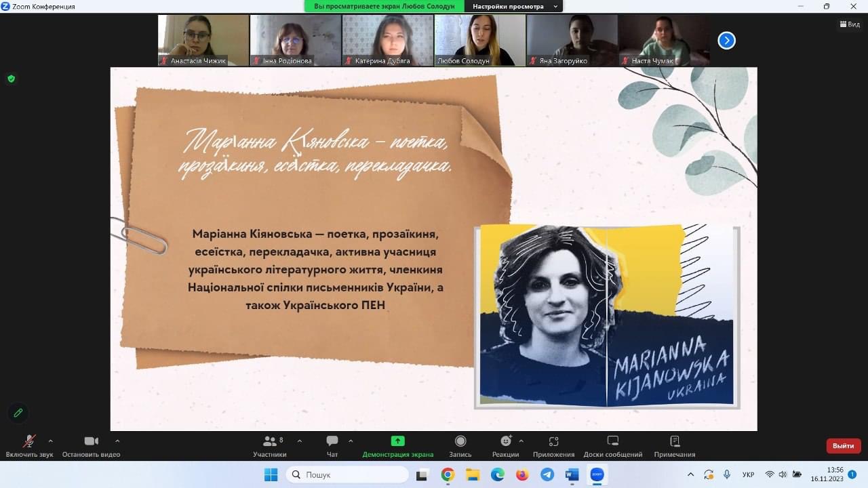
Task: Click the green encryption shield icon
Action: point(11,79)
